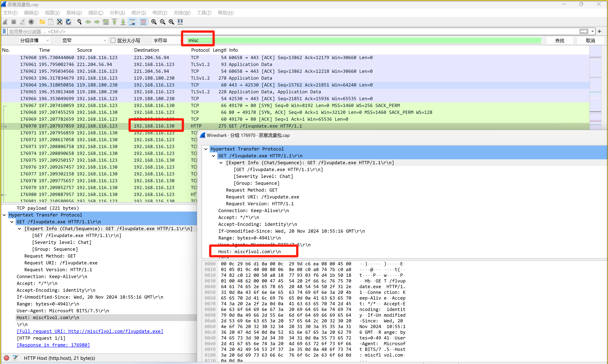Select Range: bytes=0-4941 line in packet window
Image resolution: width=608 pixels, height=364 pixels.
[249, 238]
